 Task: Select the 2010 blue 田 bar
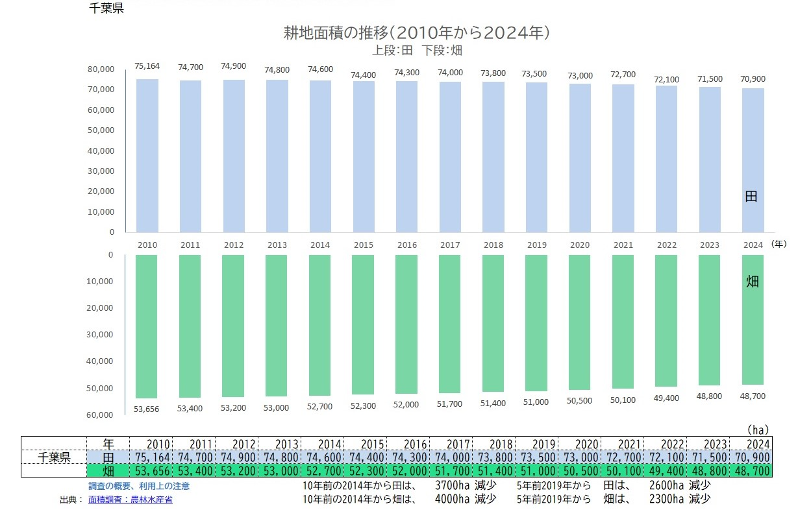[147, 156]
